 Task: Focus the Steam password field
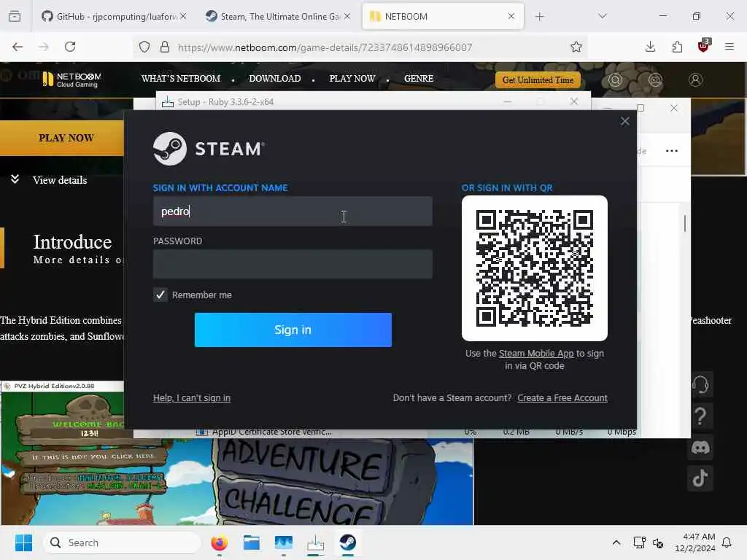293,264
